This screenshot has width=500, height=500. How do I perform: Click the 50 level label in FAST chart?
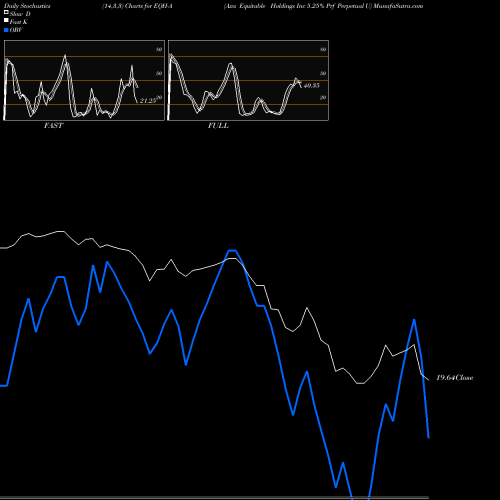(x=159, y=73)
